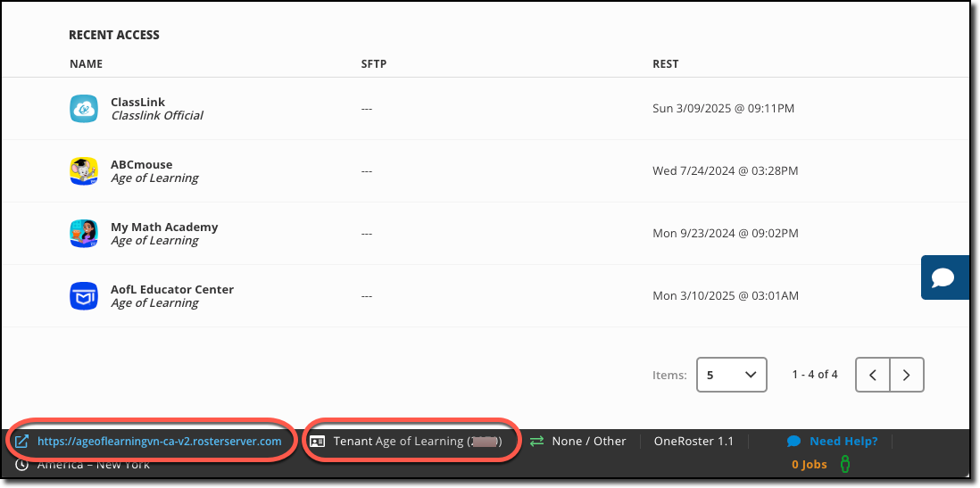The height and width of the screenshot is (488, 980).
Task: Click the 1 - 4 of 4 pagination text
Action: 815,375
